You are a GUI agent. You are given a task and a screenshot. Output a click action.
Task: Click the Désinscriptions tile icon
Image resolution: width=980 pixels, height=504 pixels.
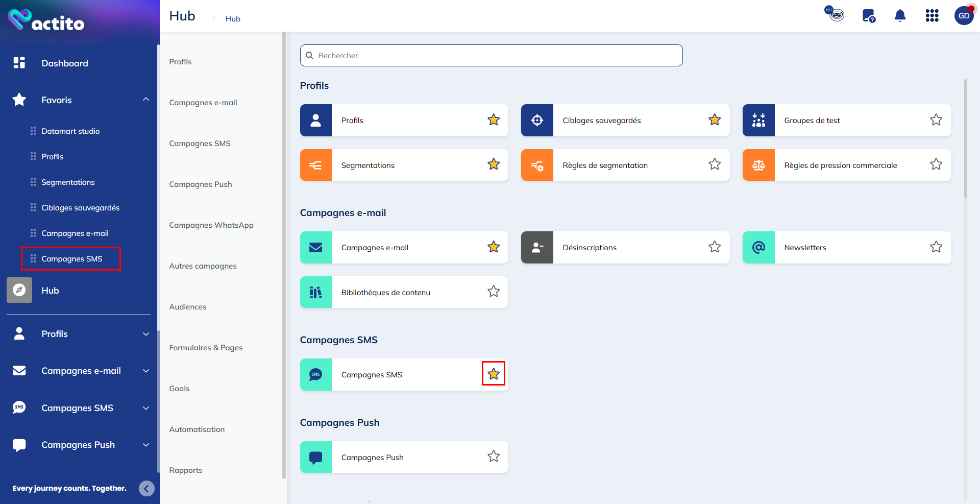pyautogui.click(x=537, y=248)
